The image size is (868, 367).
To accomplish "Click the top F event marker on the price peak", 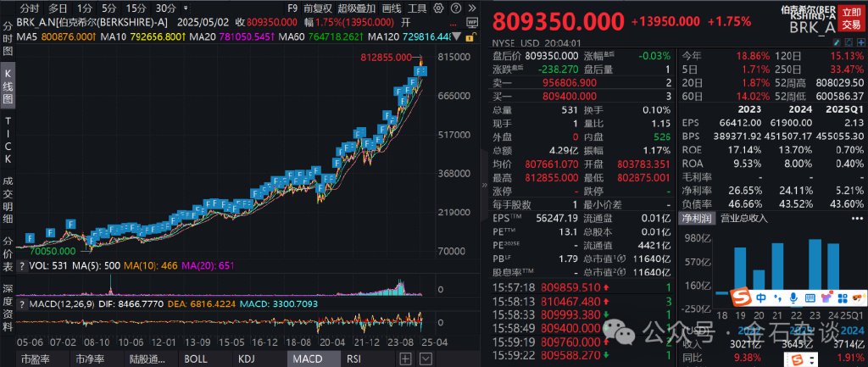I will pos(420,70).
